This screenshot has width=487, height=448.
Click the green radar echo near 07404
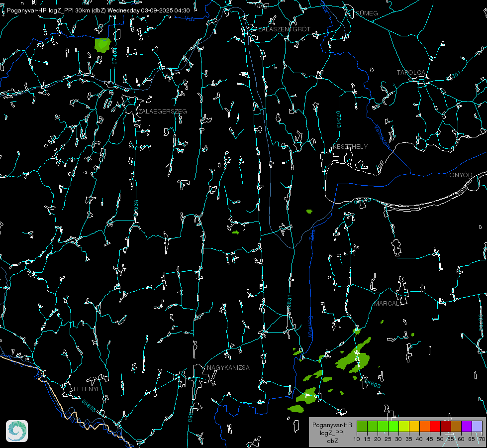pos(102,45)
